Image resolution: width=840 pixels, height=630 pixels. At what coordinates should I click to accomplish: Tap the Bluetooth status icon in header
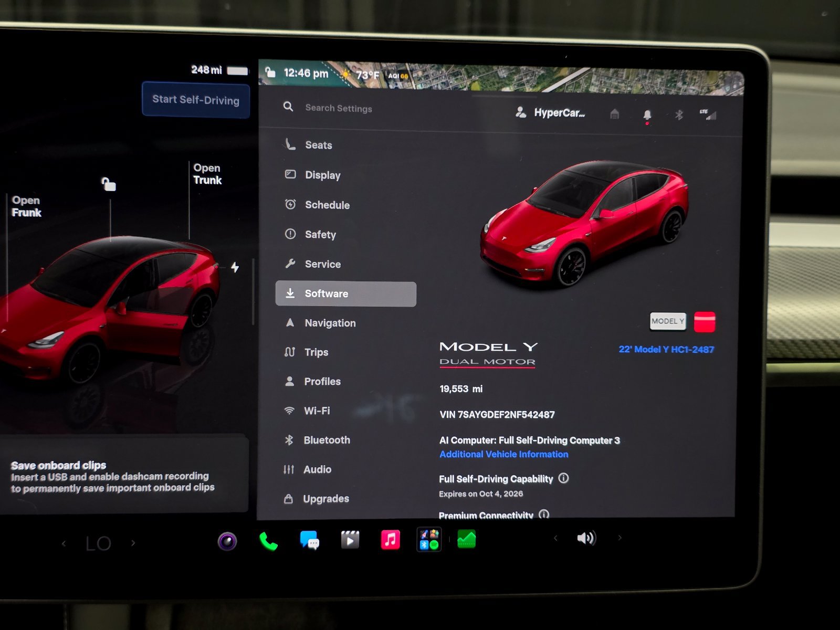click(x=679, y=114)
